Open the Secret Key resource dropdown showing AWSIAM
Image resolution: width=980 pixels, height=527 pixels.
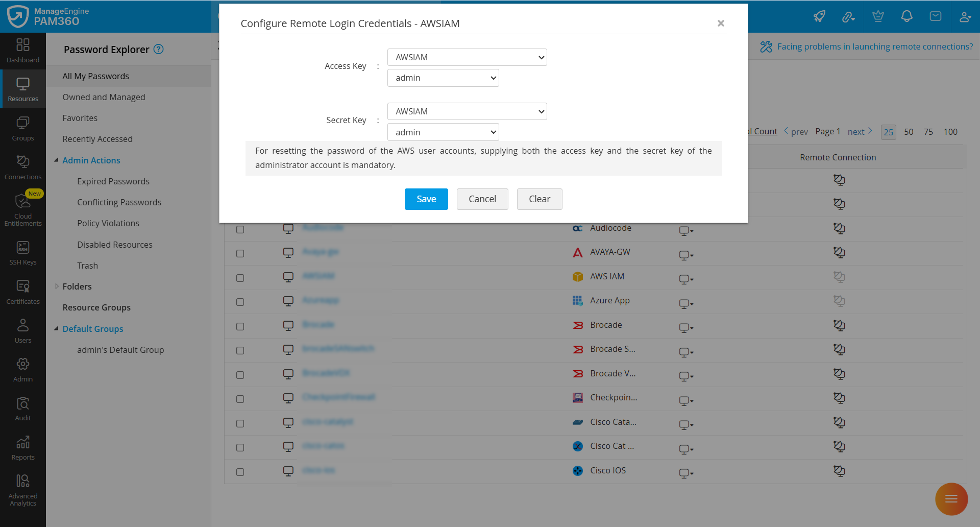point(467,111)
